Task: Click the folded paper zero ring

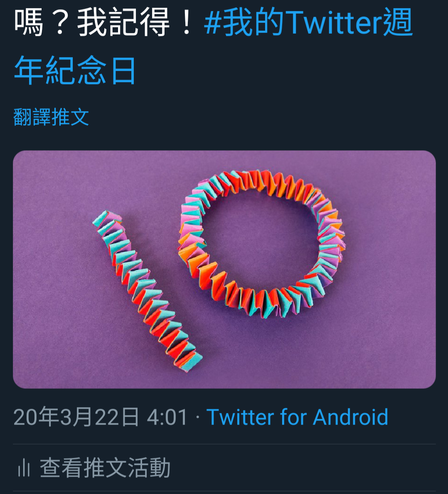Action: coord(261,244)
